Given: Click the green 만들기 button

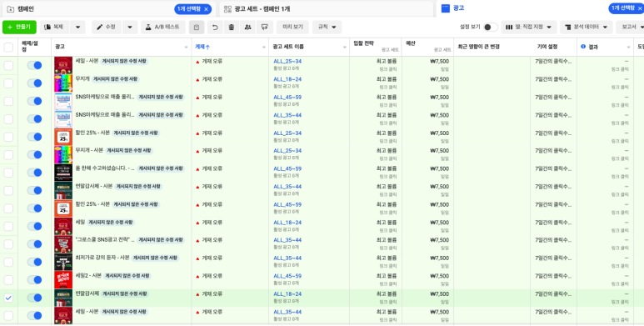Looking at the screenshot, I should [19, 28].
